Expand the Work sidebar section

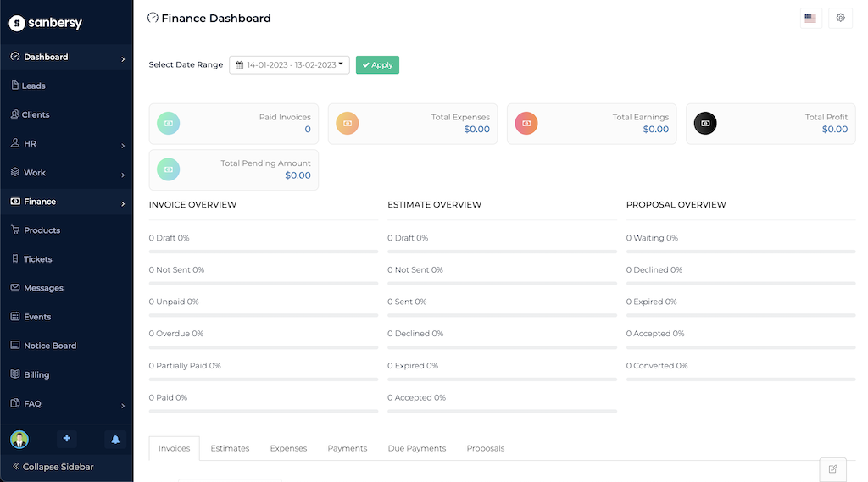coord(66,173)
